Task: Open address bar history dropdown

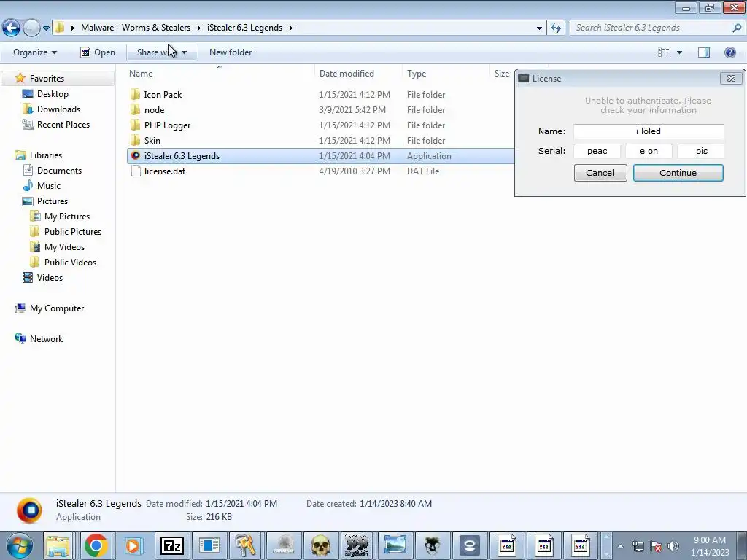Action: coord(539,28)
